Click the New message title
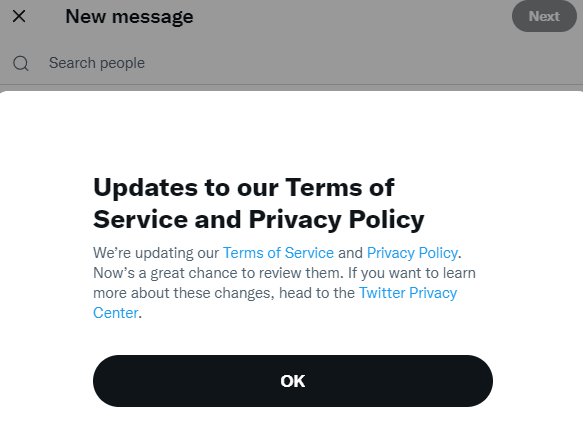 (x=129, y=16)
